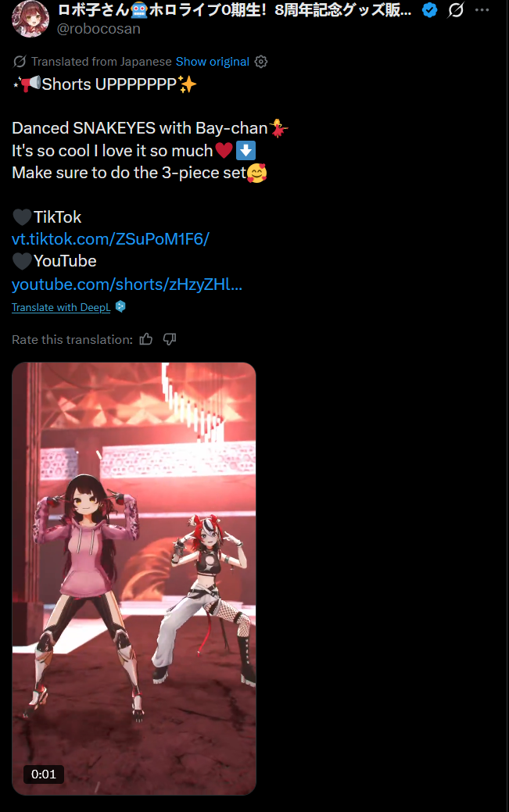The image size is (509, 812).
Task: Open the three-dot more options menu
Action: (x=482, y=10)
